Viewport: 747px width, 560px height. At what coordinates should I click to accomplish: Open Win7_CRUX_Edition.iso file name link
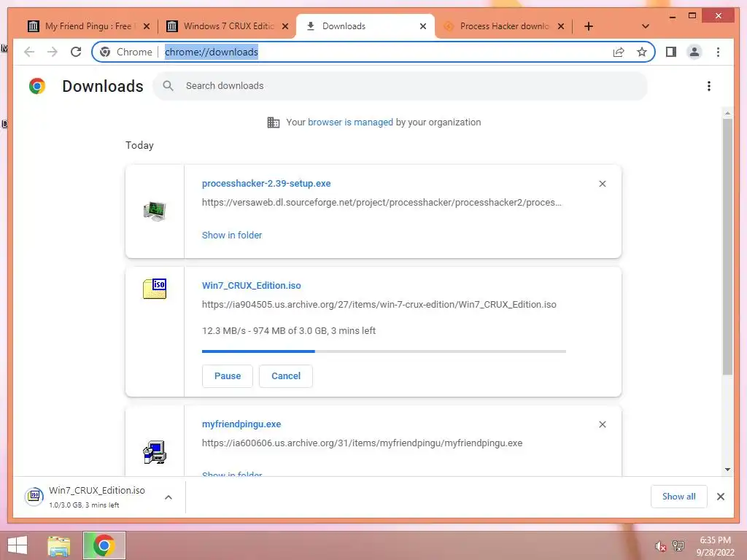coord(252,286)
